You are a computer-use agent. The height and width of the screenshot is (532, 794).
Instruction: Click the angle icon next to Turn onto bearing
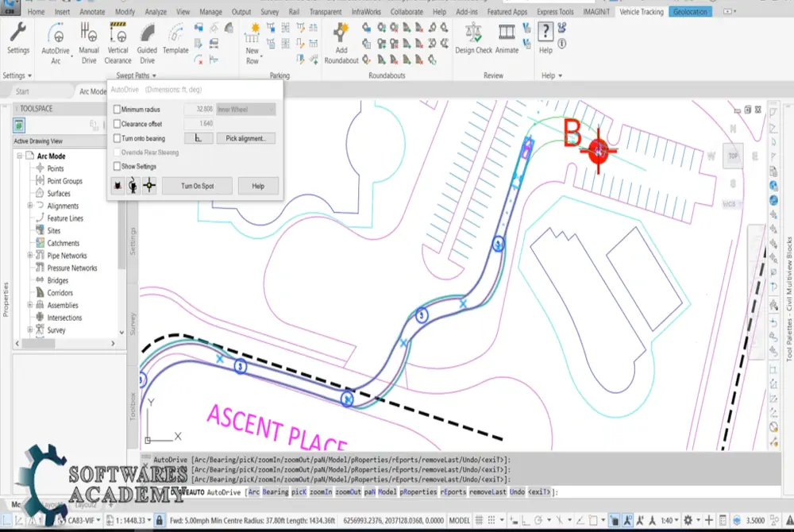click(198, 138)
